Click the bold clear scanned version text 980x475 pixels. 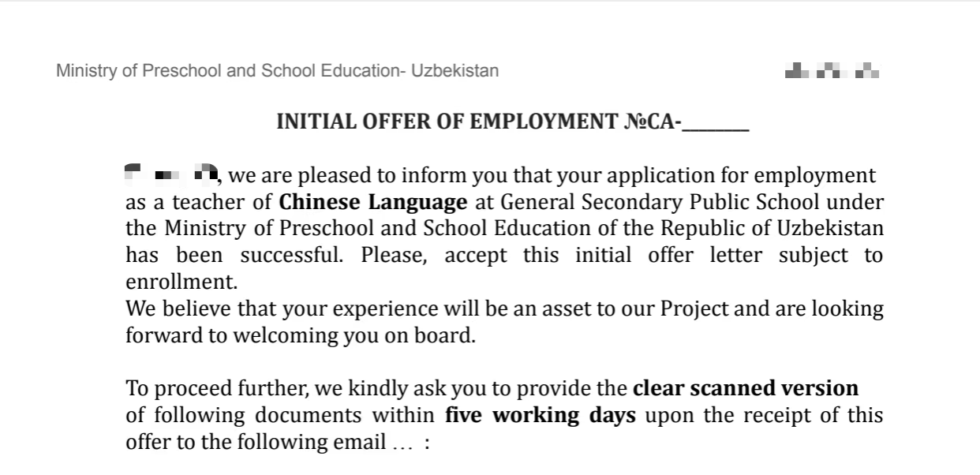coord(746,389)
